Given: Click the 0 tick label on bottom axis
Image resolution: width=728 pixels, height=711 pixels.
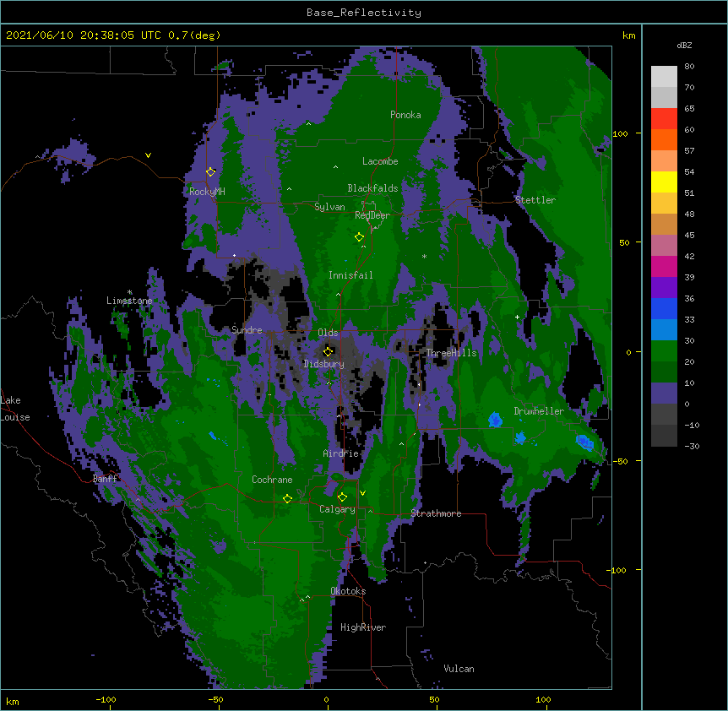Looking at the screenshot, I should coord(326,699).
